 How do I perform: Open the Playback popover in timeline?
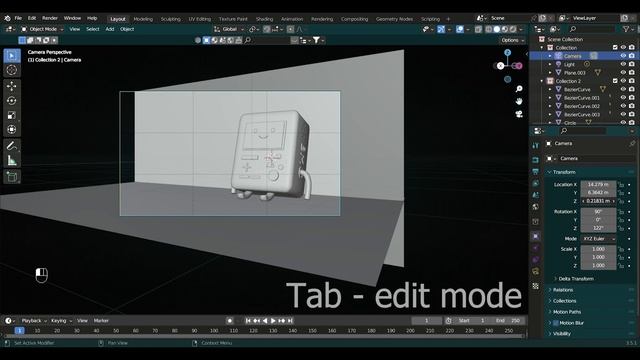(x=34, y=321)
